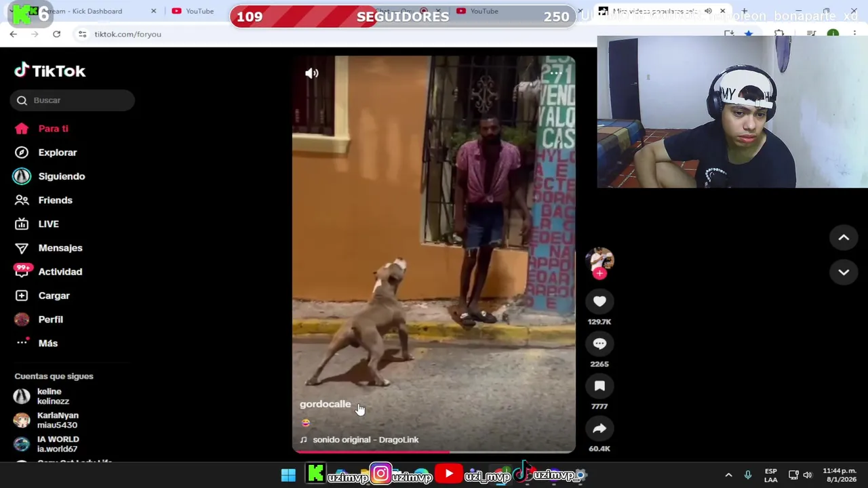This screenshot has height=488, width=868.
Task: Close the Kick Dashboard tab
Action: 153,11
